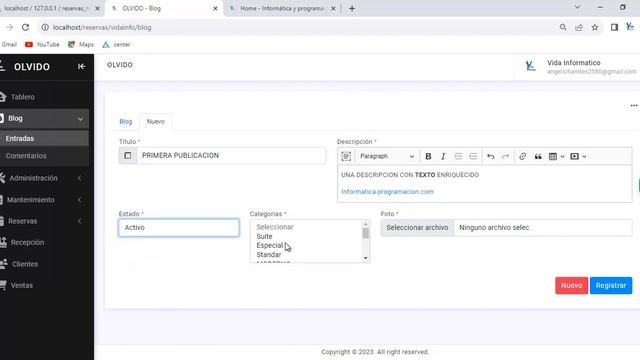The width and height of the screenshot is (640, 360).
Task: Redo the last editor change
Action: tap(505, 156)
